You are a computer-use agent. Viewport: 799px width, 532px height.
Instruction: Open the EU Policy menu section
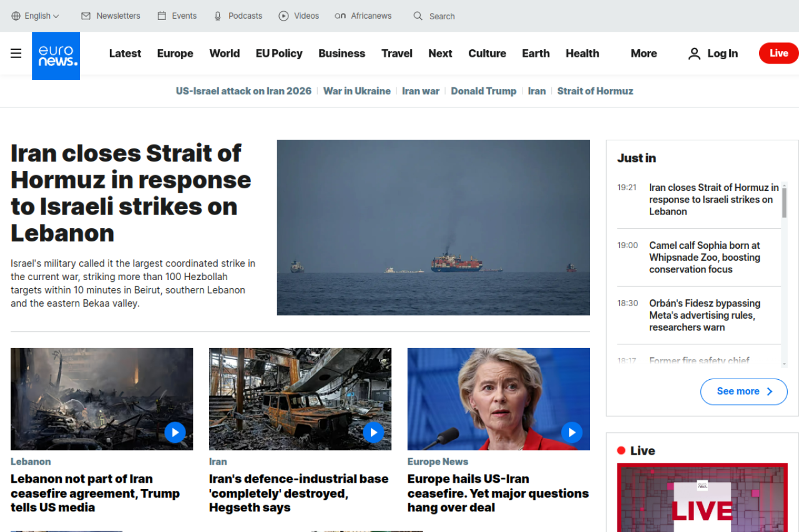click(279, 54)
